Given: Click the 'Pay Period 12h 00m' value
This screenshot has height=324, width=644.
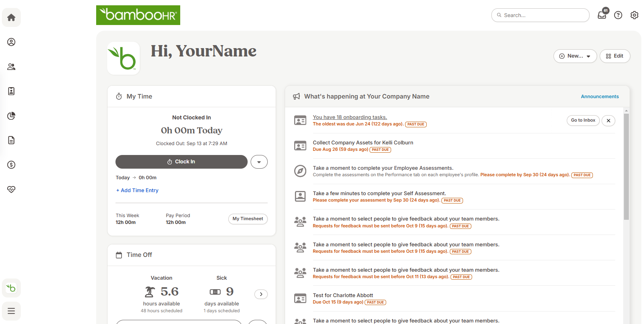Looking at the screenshot, I should click(176, 222).
